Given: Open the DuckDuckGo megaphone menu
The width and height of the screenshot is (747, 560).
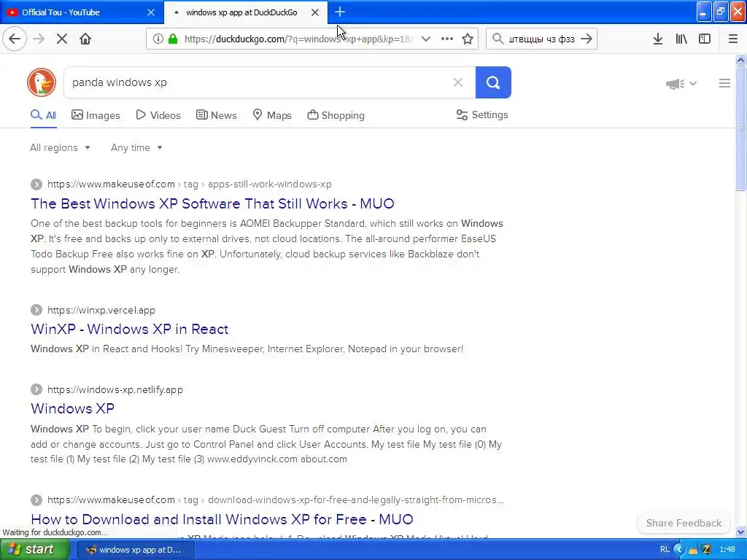Looking at the screenshot, I should click(x=681, y=84).
